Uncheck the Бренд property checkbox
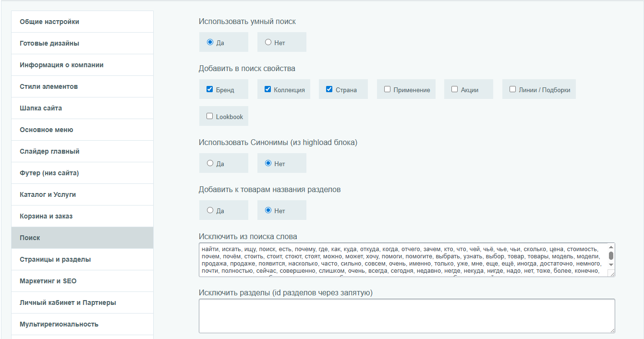Screen dimensions: 644x339 coord(210,89)
